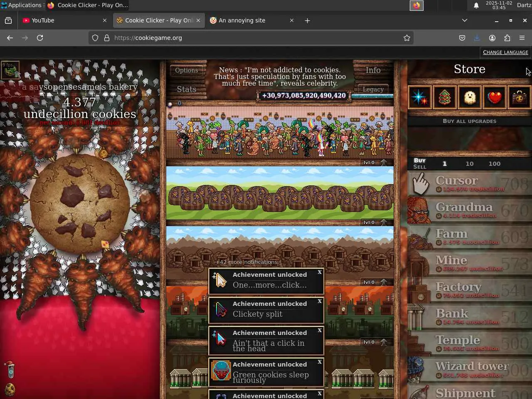This screenshot has height=399, width=532.
Task: Click the Clickety split achievement icon
Action: click(220, 310)
